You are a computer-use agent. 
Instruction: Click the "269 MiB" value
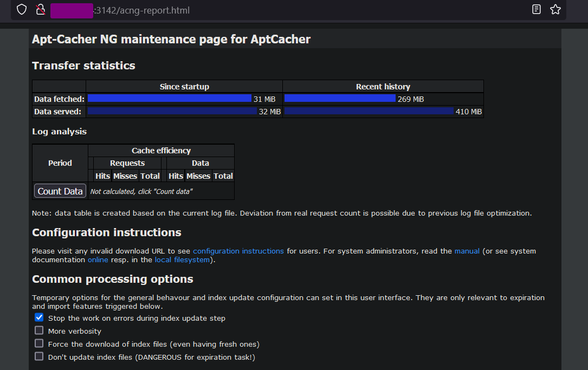(x=411, y=99)
